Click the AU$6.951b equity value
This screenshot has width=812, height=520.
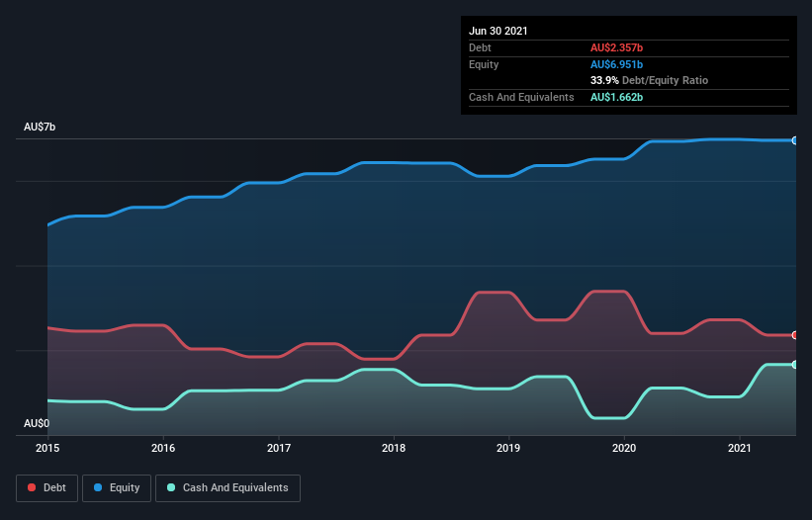[x=616, y=64]
